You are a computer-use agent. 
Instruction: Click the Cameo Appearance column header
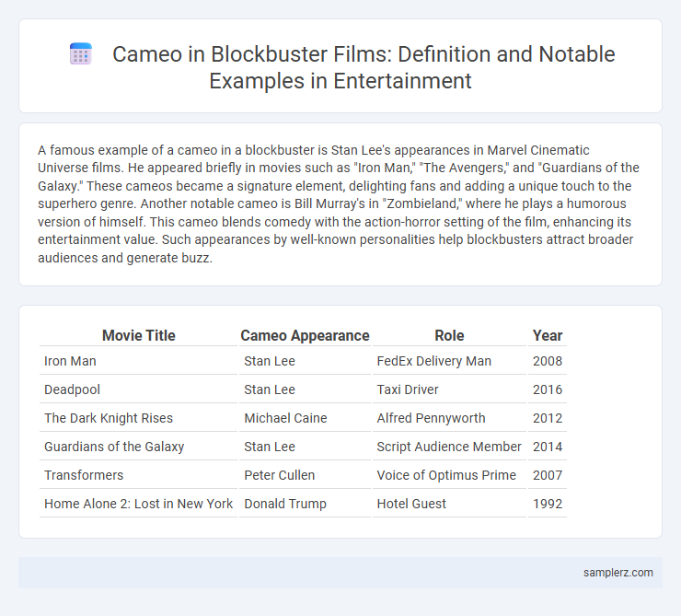(x=305, y=335)
